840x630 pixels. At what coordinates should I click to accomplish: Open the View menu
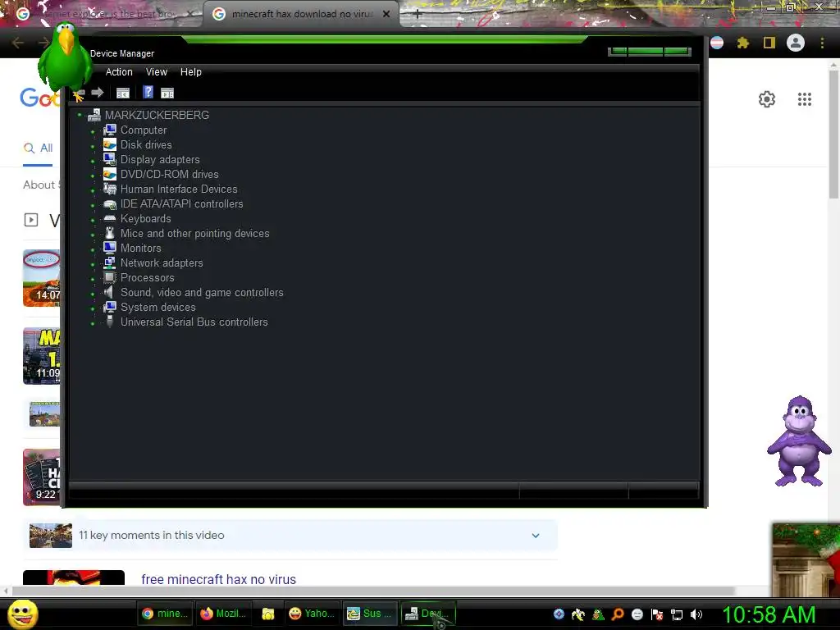click(157, 72)
